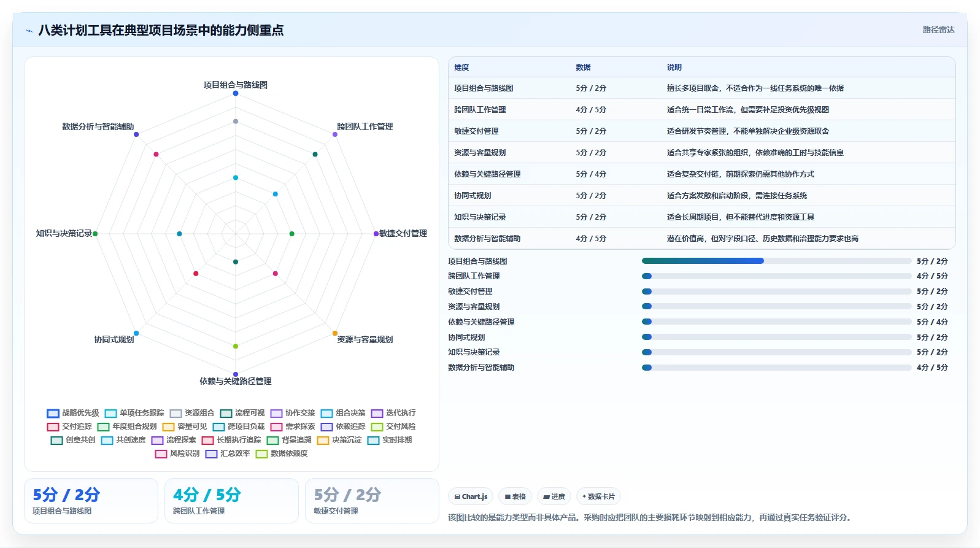Click the title icon beside 八类计划工具
This screenshot has width=980, height=548.
click(29, 31)
